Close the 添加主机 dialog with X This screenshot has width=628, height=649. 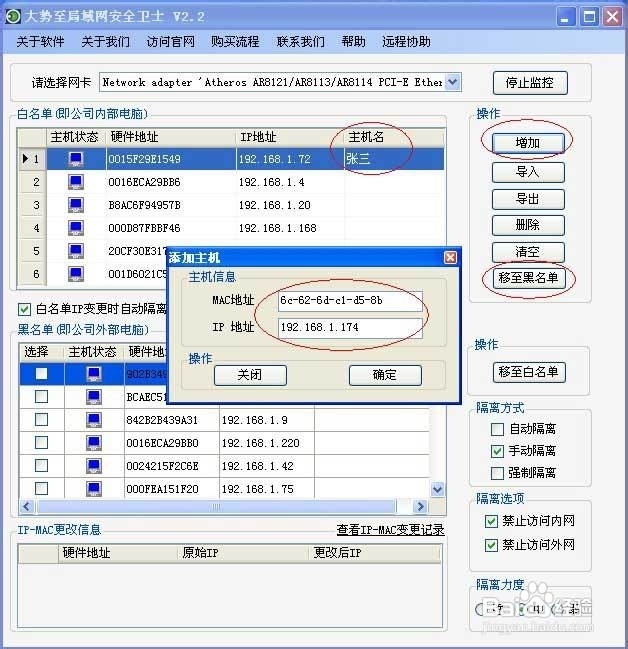click(x=450, y=257)
